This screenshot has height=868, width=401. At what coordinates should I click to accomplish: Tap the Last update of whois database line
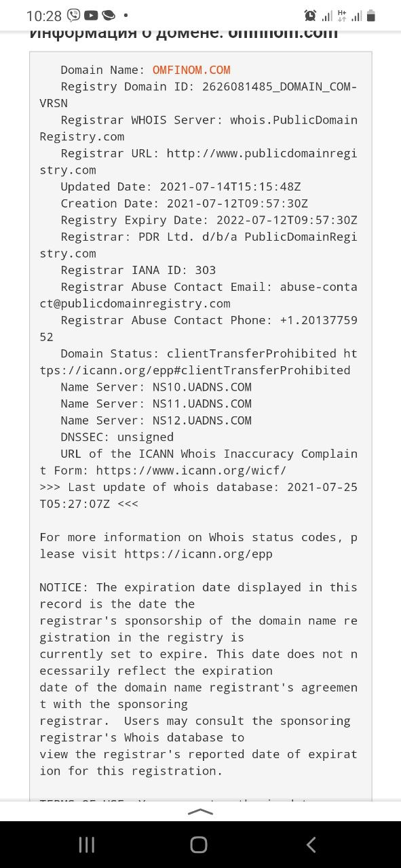[198, 496]
